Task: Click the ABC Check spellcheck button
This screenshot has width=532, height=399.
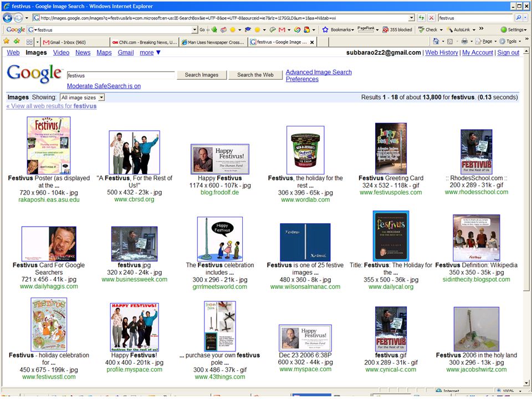Action: click(428, 30)
